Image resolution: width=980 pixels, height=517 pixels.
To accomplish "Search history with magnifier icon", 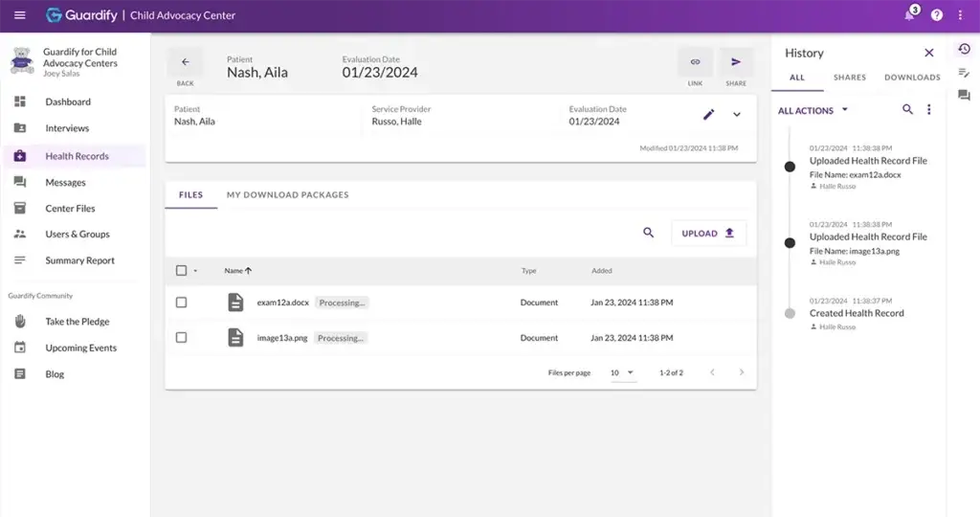I will click(x=907, y=110).
